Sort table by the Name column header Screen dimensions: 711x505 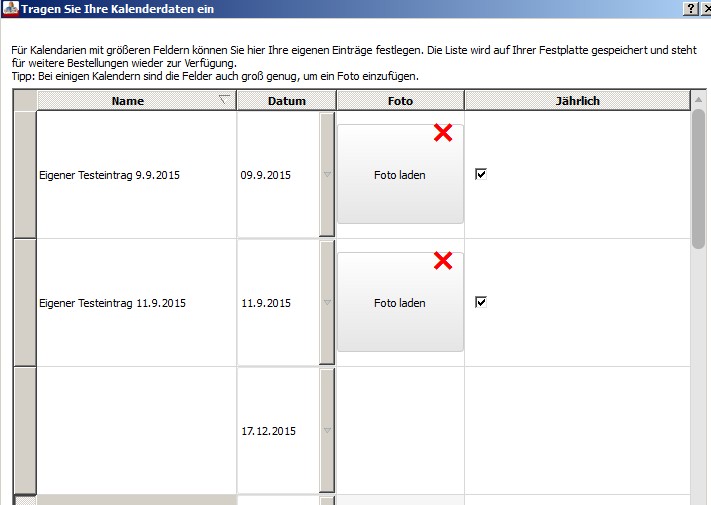pyautogui.click(x=136, y=101)
